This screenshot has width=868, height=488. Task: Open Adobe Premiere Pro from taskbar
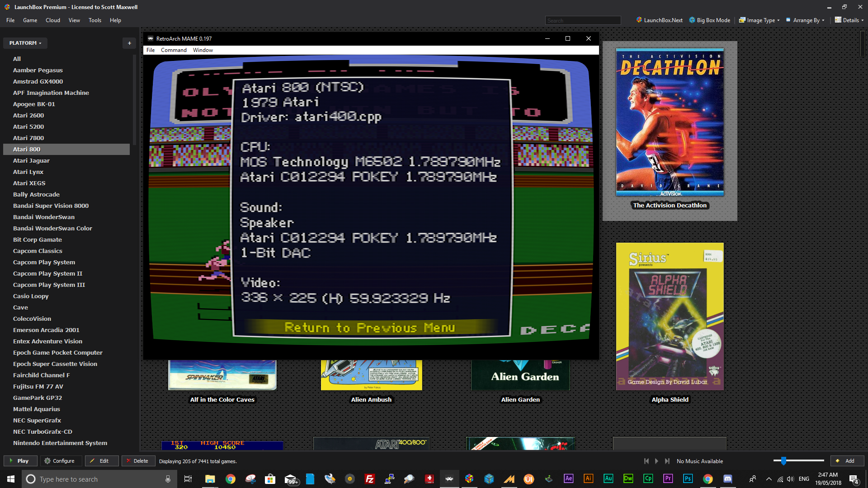pos(668,479)
